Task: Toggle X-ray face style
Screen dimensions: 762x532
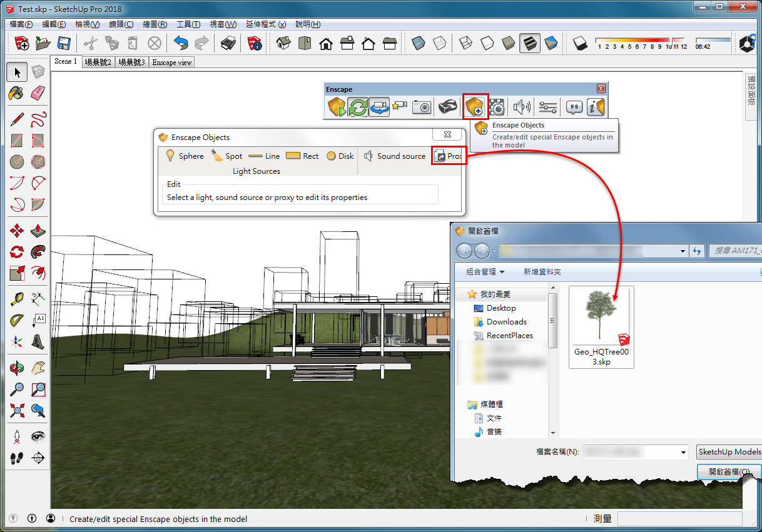Action: 418,43
